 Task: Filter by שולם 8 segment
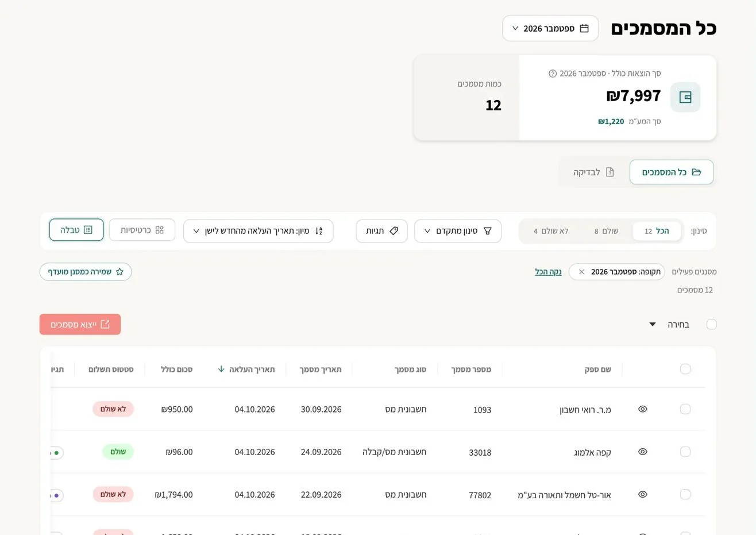pyautogui.click(x=606, y=231)
